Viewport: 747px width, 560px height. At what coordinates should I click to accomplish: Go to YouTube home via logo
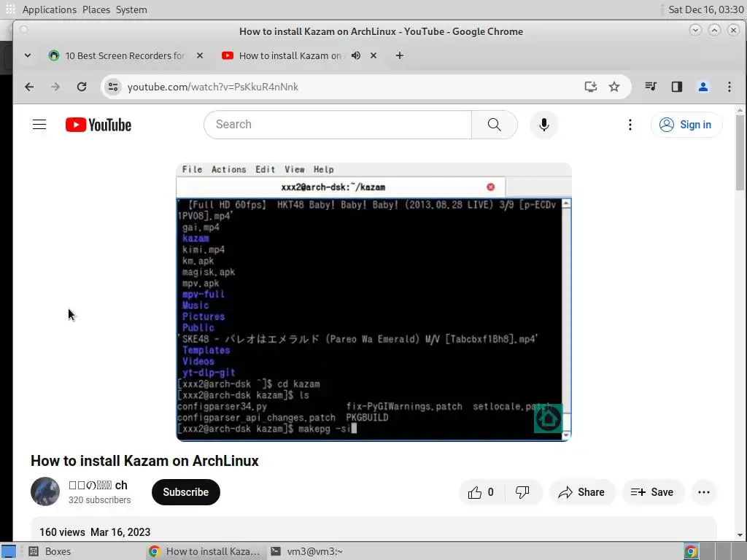coord(98,125)
